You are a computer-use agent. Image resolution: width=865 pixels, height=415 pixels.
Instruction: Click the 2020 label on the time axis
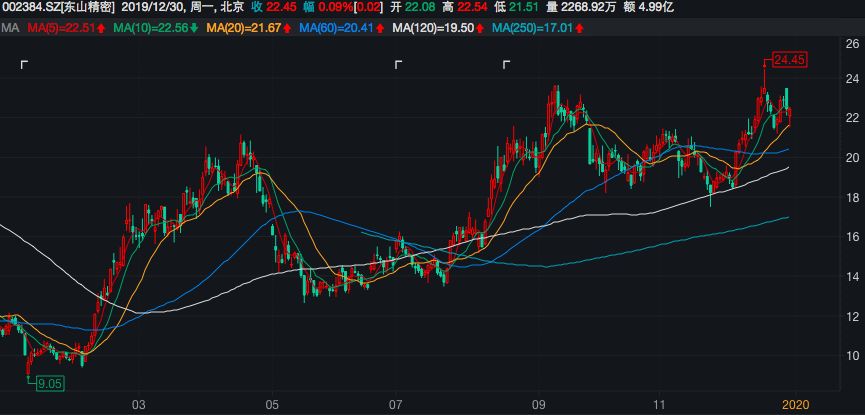(x=795, y=405)
